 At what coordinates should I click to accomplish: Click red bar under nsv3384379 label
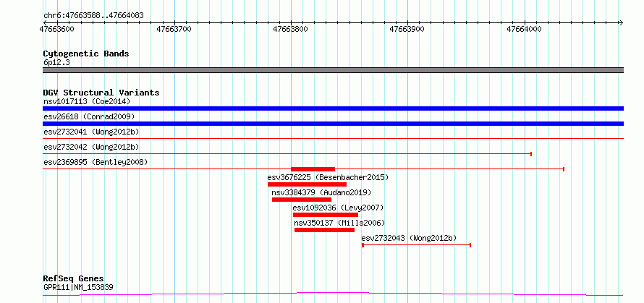(x=302, y=200)
